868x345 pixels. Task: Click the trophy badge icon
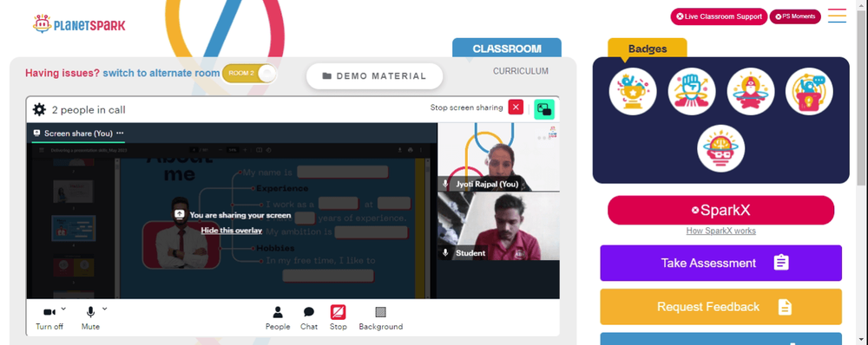click(633, 92)
